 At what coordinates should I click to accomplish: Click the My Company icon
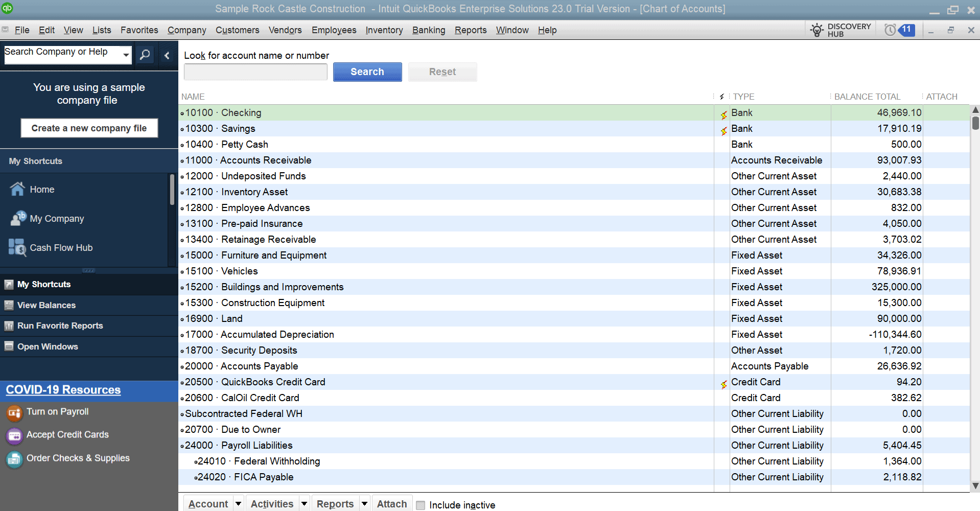point(18,218)
